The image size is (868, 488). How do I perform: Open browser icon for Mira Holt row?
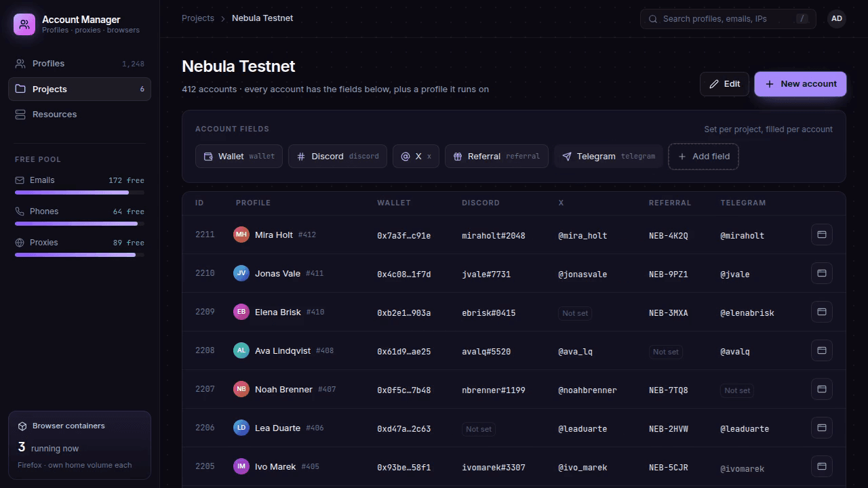pyautogui.click(x=822, y=235)
